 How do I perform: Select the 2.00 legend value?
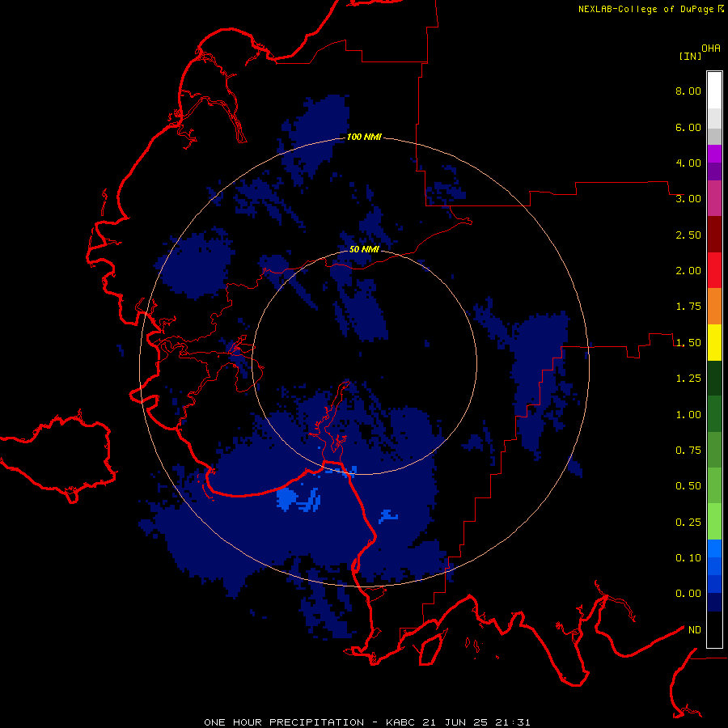688,271
